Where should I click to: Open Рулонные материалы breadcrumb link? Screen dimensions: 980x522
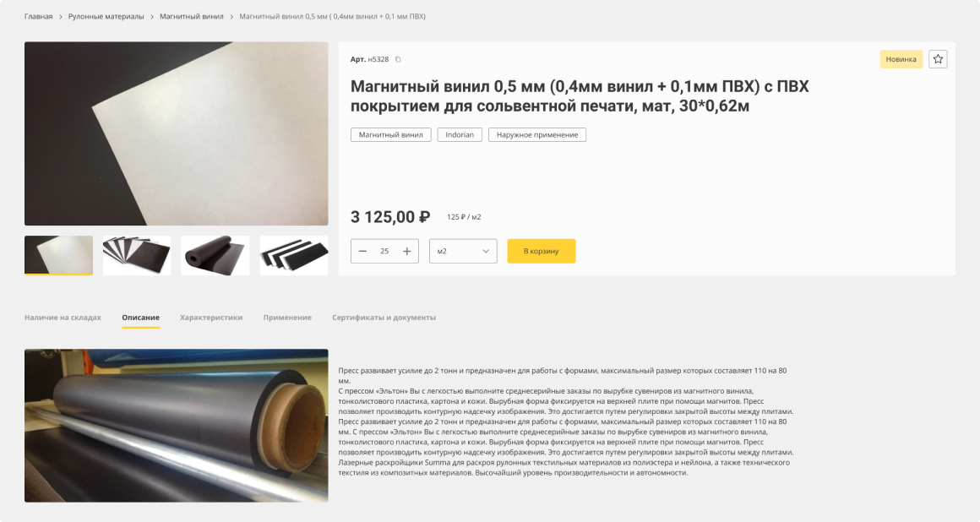106,16
